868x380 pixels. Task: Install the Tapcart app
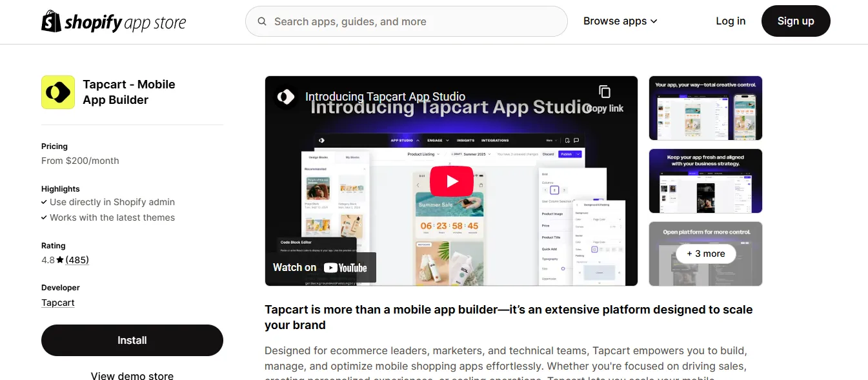pyautogui.click(x=132, y=340)
